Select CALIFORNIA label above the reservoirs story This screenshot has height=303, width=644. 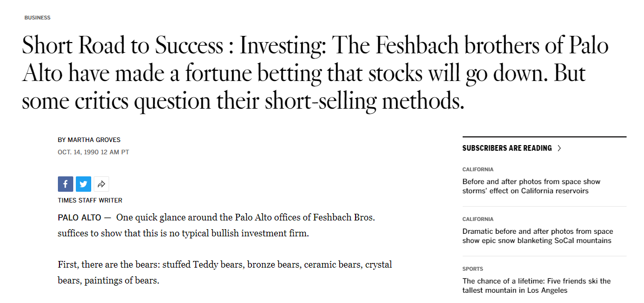pos(478,169)
